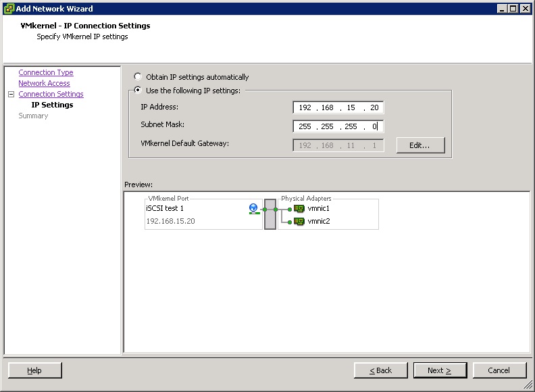Select the iSCSI test 1 port label
Screen dimensions: 535x392
(x=165, y=209)
